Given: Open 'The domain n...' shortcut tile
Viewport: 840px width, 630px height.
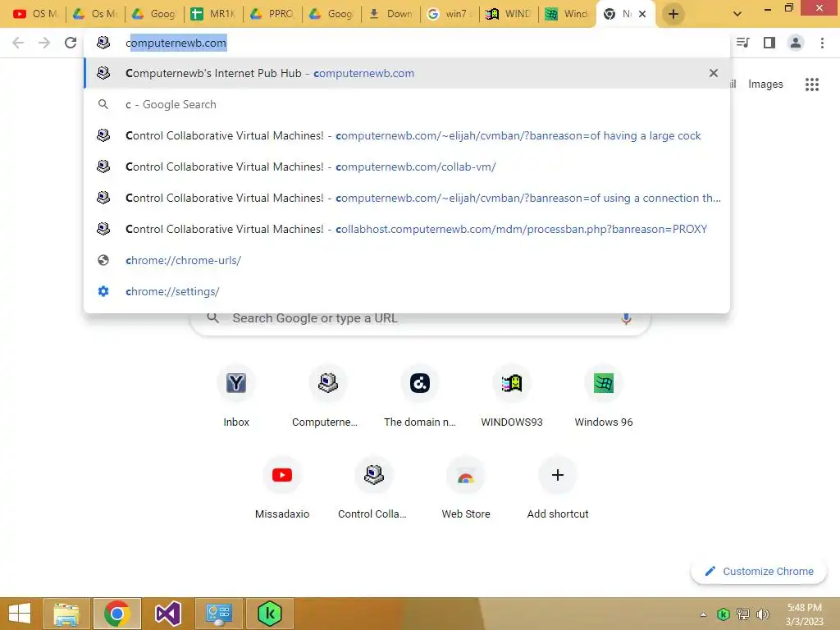Looking at the screenshot, I should coord(420,396).
